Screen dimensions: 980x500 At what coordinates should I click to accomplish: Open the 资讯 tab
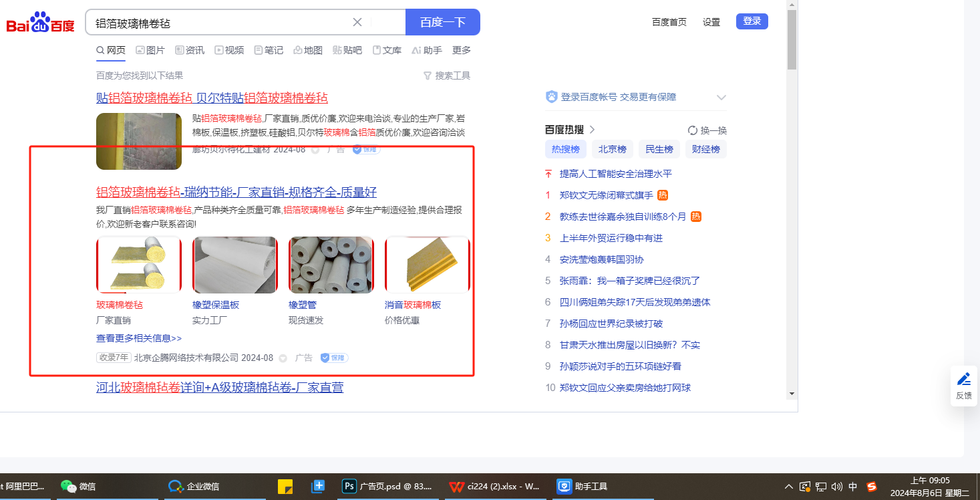[x=190, y=50]
